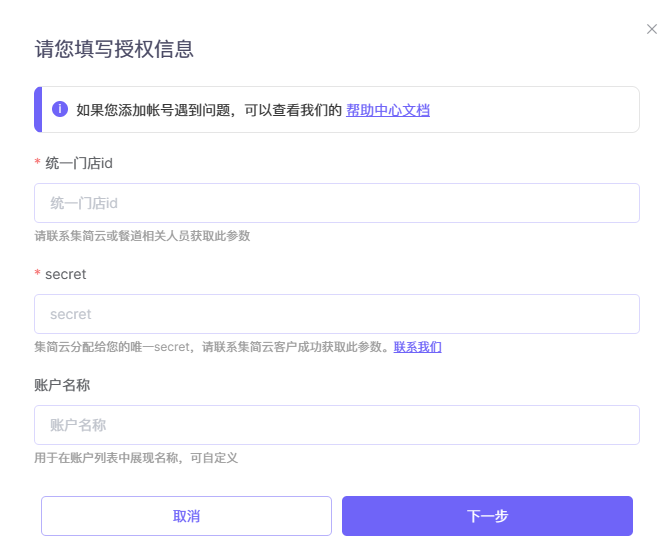
Task: Focus the secret input field
Action: (x=337, y=314)
